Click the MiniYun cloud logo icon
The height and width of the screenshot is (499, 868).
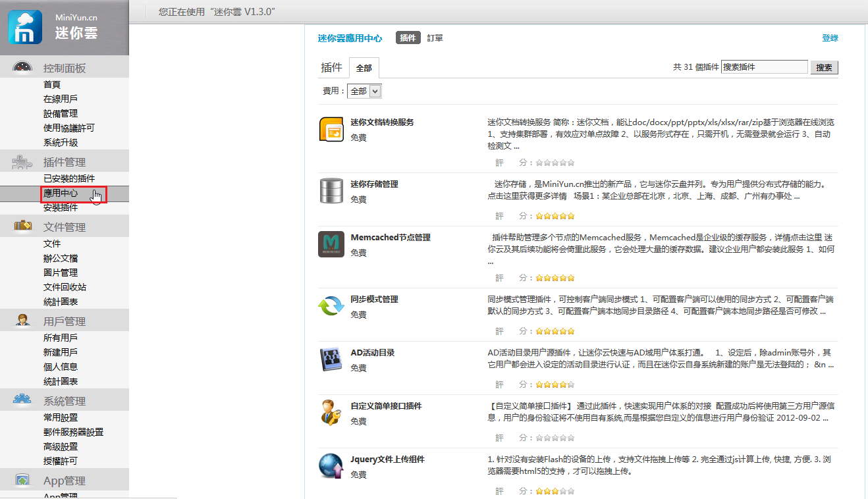(x=25, y=27)
